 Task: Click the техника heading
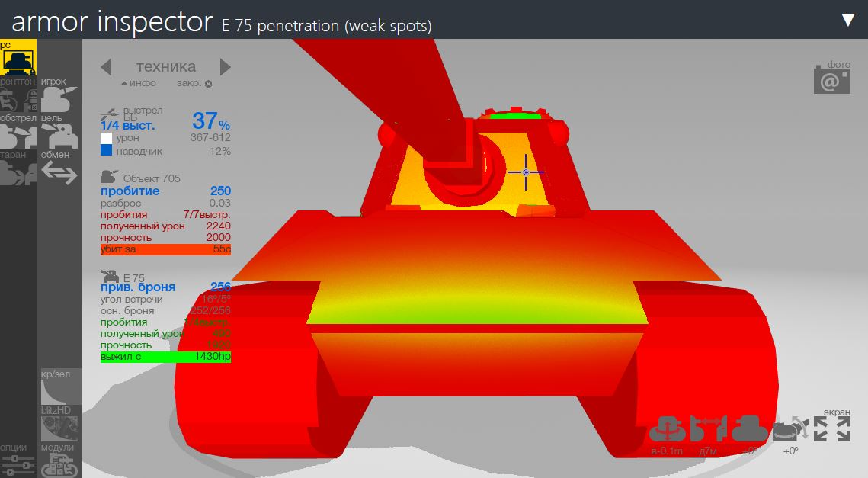(x=166, y=66)
